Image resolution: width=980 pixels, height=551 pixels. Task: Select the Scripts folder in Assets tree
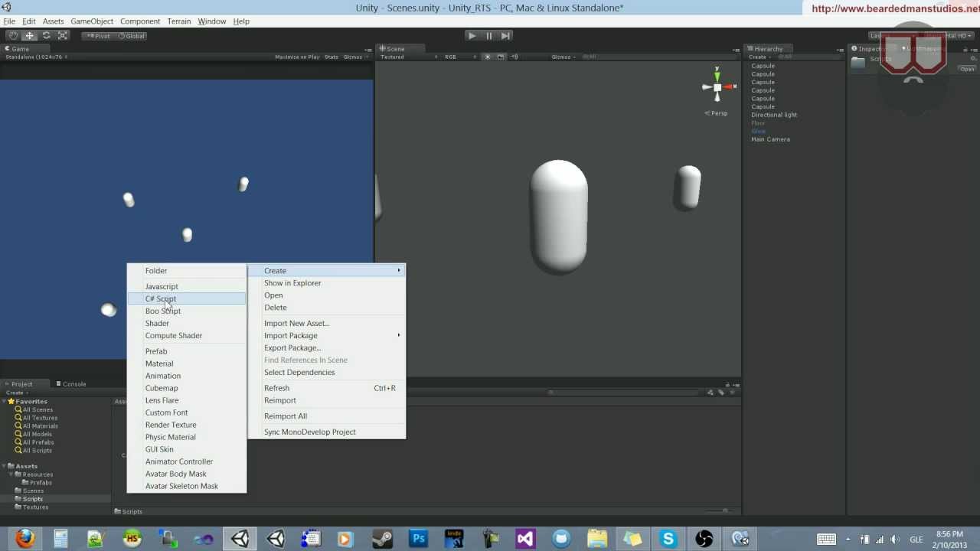point(33,499)
